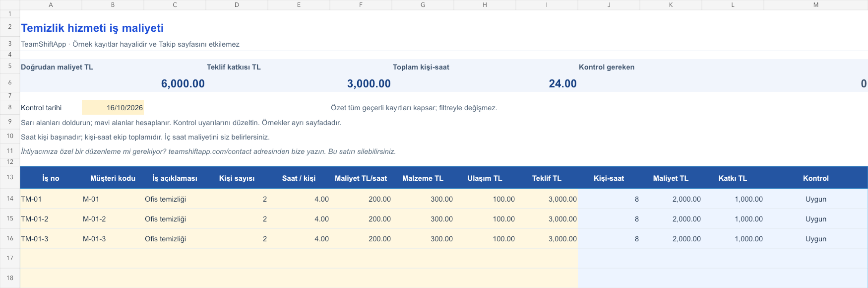Select the 'Doğrudan maliyet TL' label
This screenshot has width=868, height=288.
tap(57, 67)
